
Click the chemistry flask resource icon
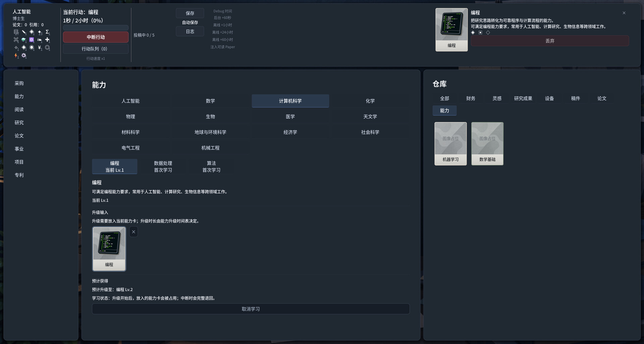click(24, 40)
